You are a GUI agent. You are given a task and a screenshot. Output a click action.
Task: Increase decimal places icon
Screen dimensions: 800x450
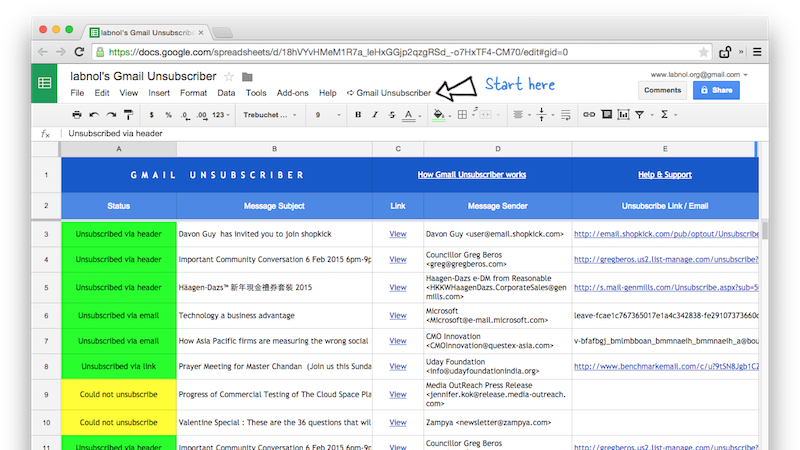click(202, 115)
